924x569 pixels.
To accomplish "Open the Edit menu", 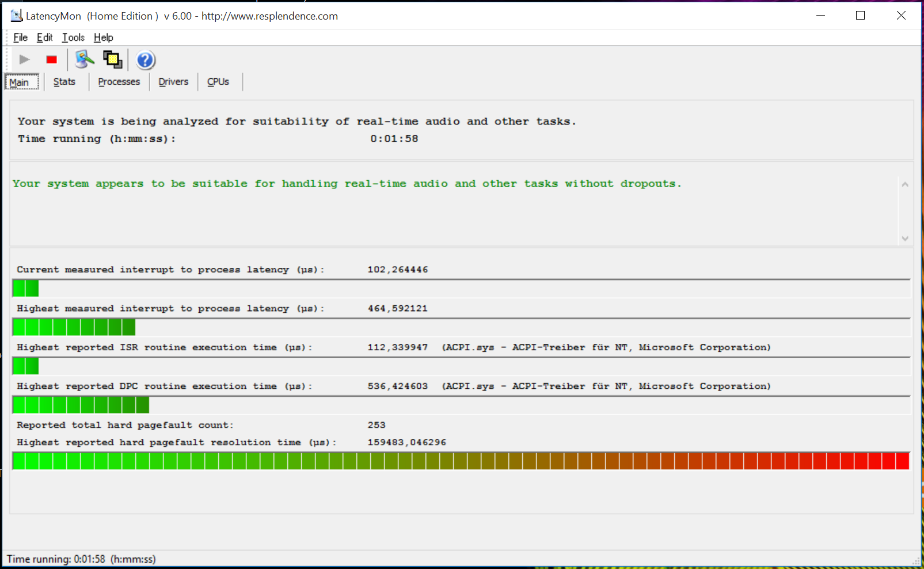I will (44, 37).
